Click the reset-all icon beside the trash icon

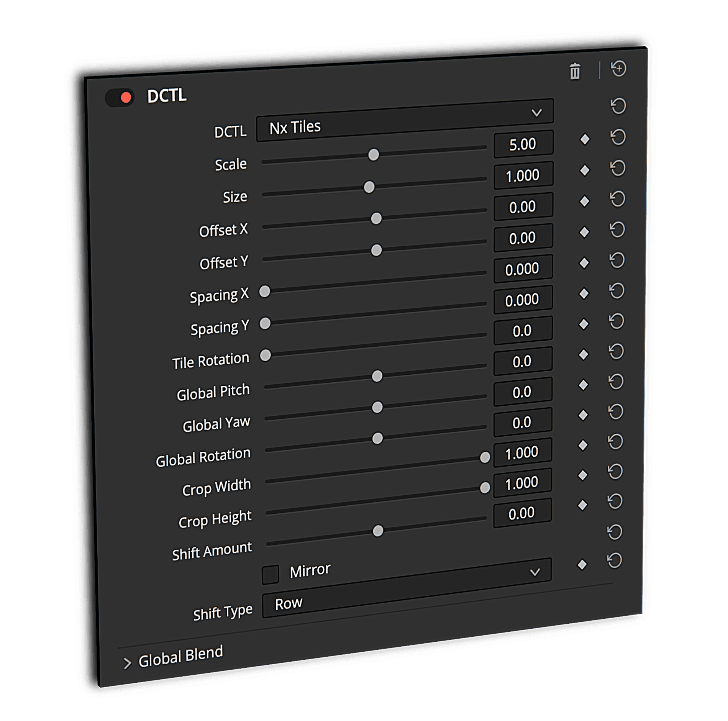pos(618,69)
